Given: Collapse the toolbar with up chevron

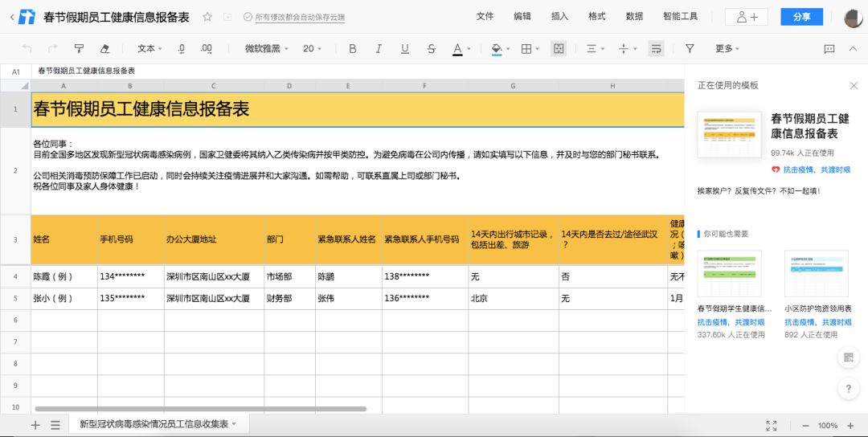Looking at the screenshot, I should coord(853,49).
